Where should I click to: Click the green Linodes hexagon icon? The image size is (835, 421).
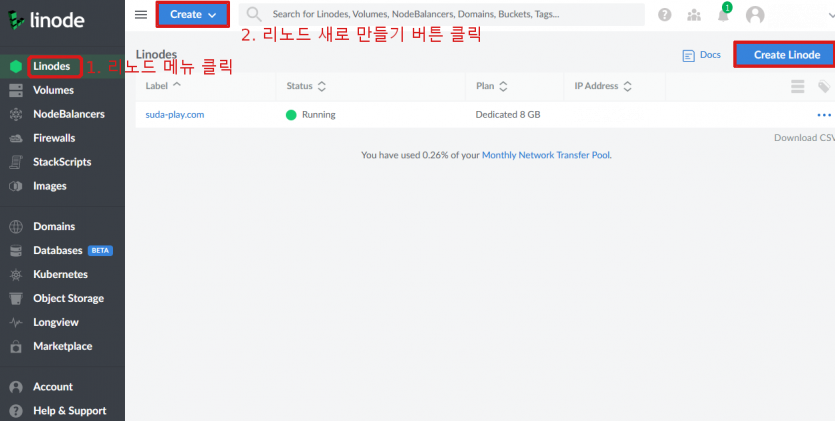pyautogui.click(x=16, y=67)
